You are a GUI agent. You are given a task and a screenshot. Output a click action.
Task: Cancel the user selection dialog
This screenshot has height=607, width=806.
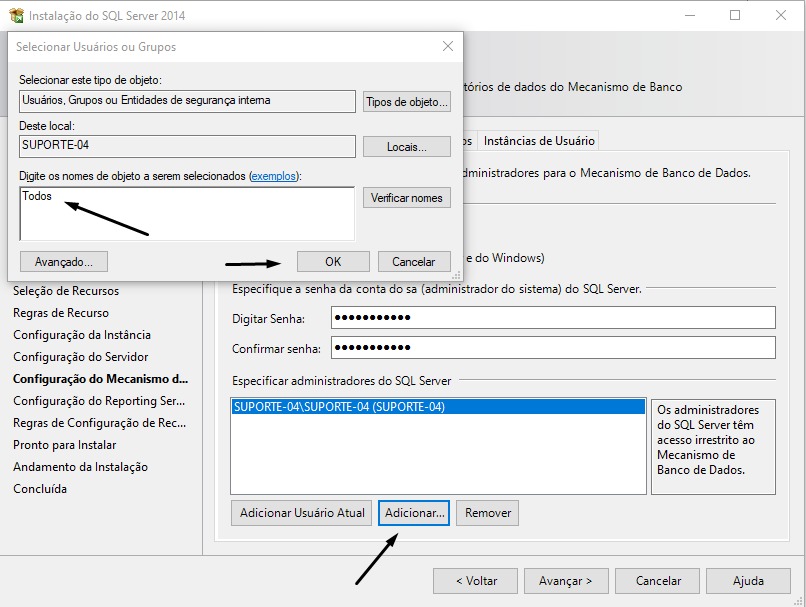coord(414,262)
